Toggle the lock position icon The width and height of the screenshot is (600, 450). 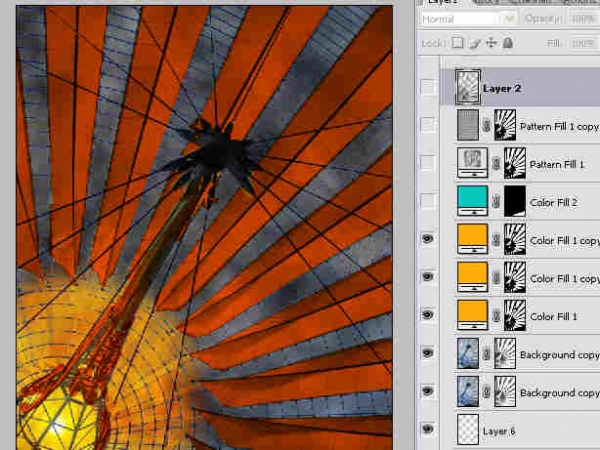(491, 43)
